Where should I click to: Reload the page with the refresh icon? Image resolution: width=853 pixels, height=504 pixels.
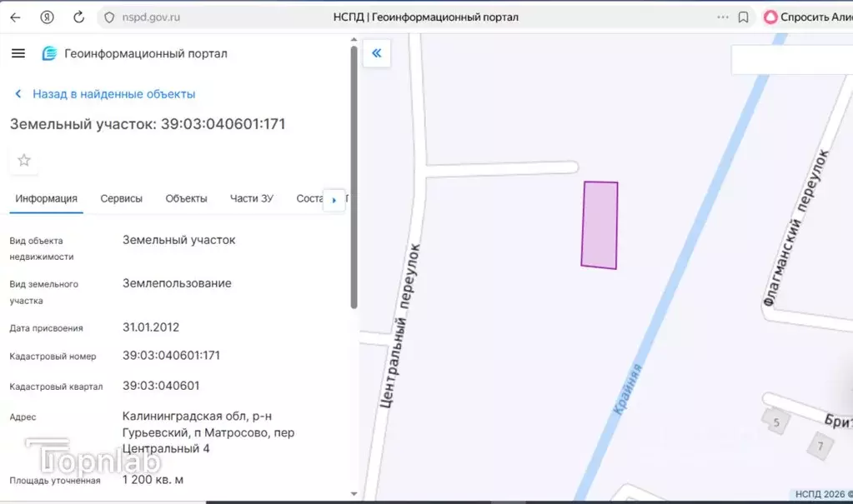point(78,17)
